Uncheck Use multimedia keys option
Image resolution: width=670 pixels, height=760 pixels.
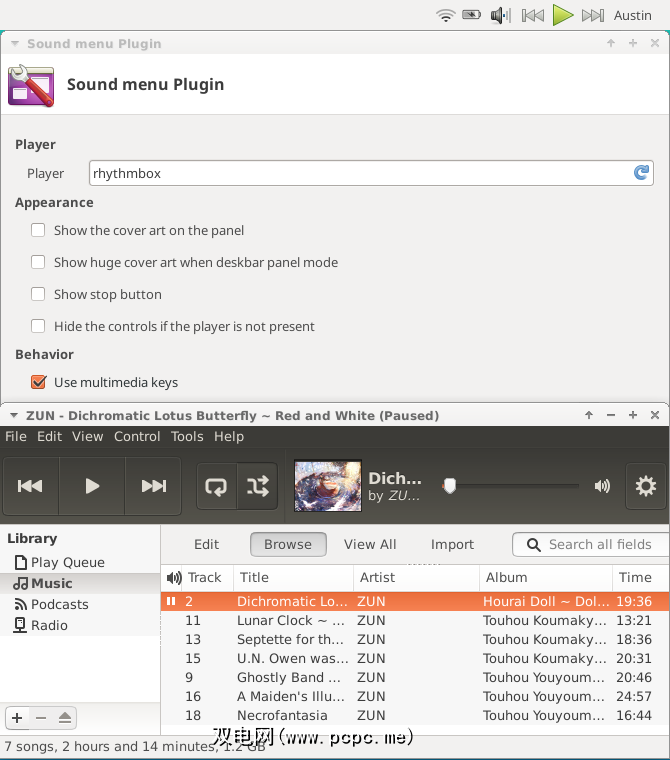tap(38, 382)
